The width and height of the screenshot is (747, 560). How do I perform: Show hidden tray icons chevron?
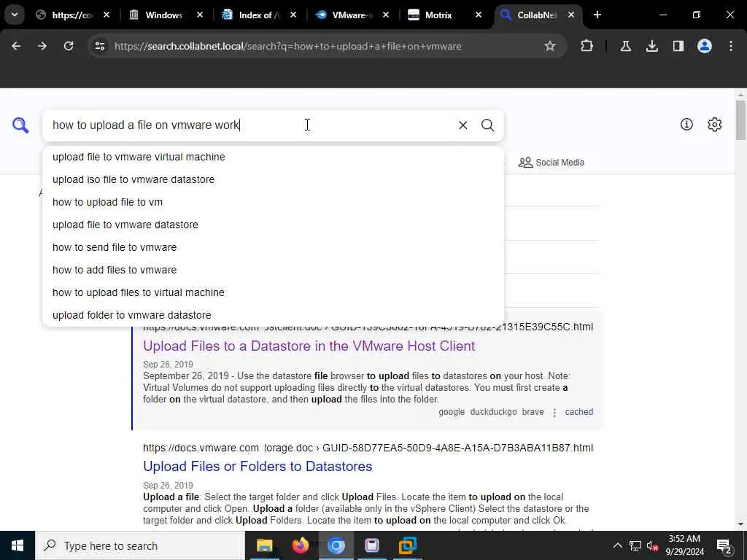(617, 545)
